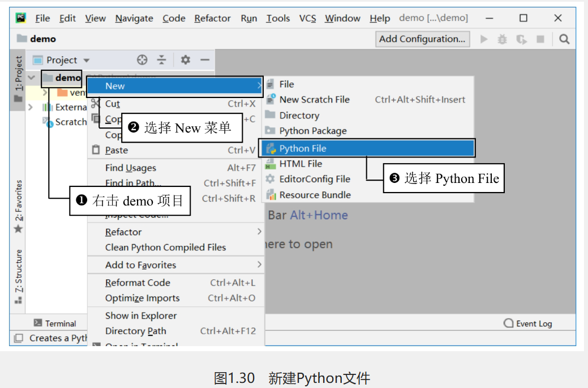Toggle the 2: Favorites side tab
The image size is (588, 388).
(18, 206)
